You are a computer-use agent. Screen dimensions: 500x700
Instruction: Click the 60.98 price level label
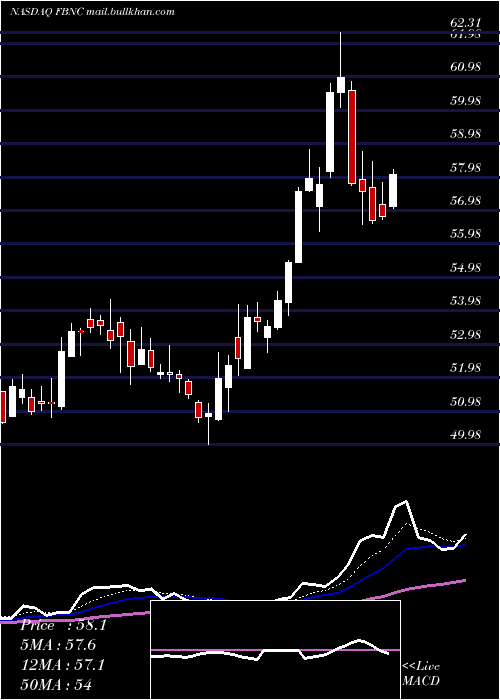tap(466, 67)
